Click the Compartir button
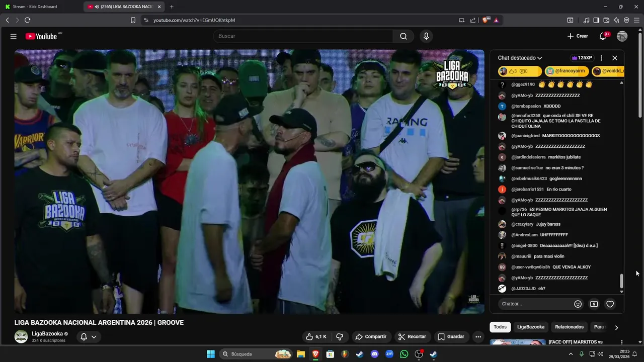The height and width of the screenshot is (362, 644). click(x=371, y=337)
